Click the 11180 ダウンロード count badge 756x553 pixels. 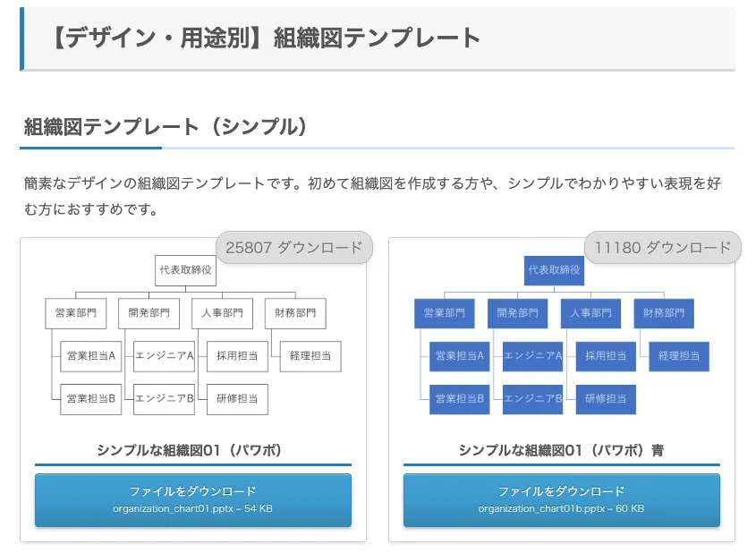pos(662,248)
